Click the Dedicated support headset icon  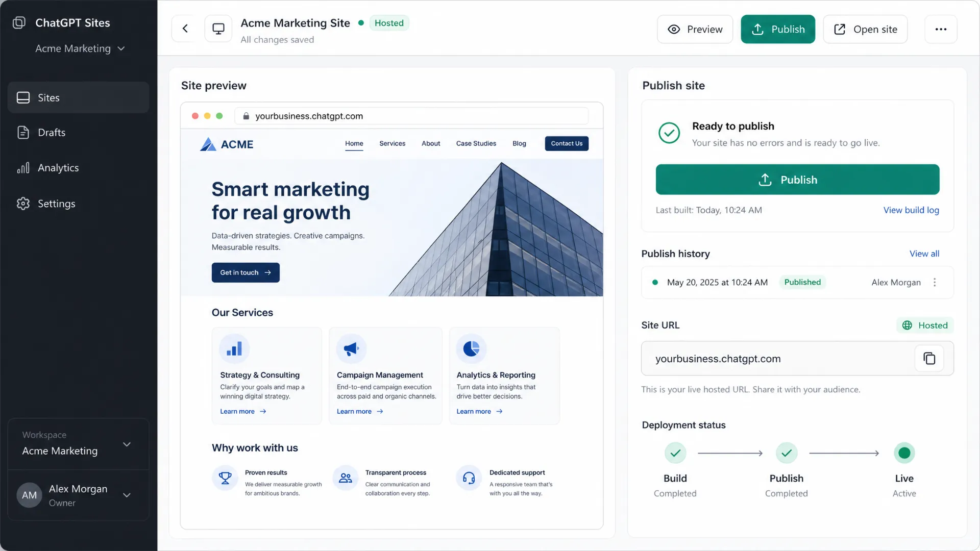coord(469,478)
